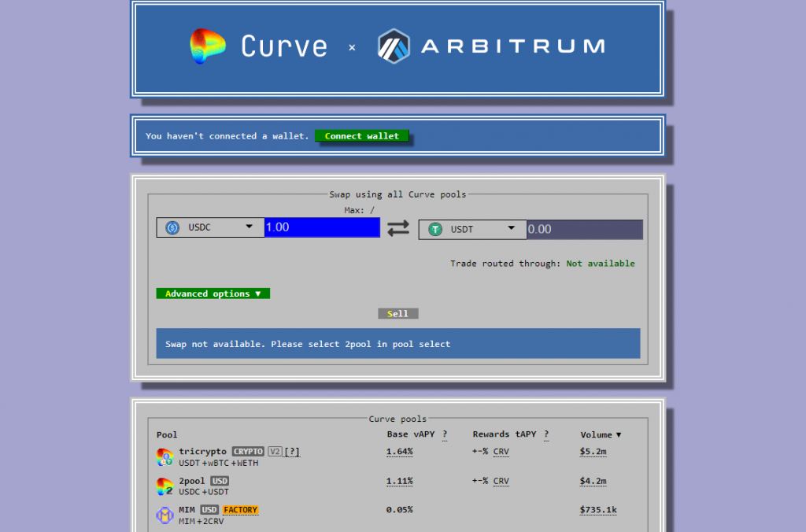The width and height of the screenshot is (806, 532).
Task: Click the Arbitrum hexagon logo
Action: click(394, 46)
